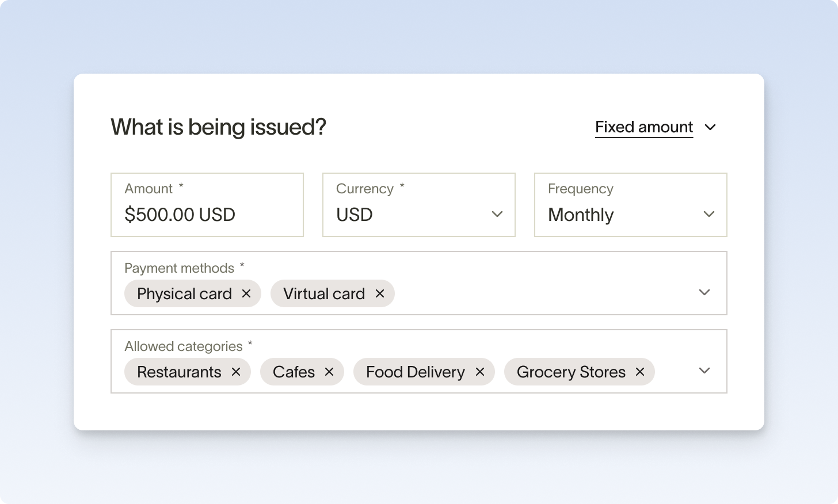Remove the Physical card chip

tap(246, 293)
